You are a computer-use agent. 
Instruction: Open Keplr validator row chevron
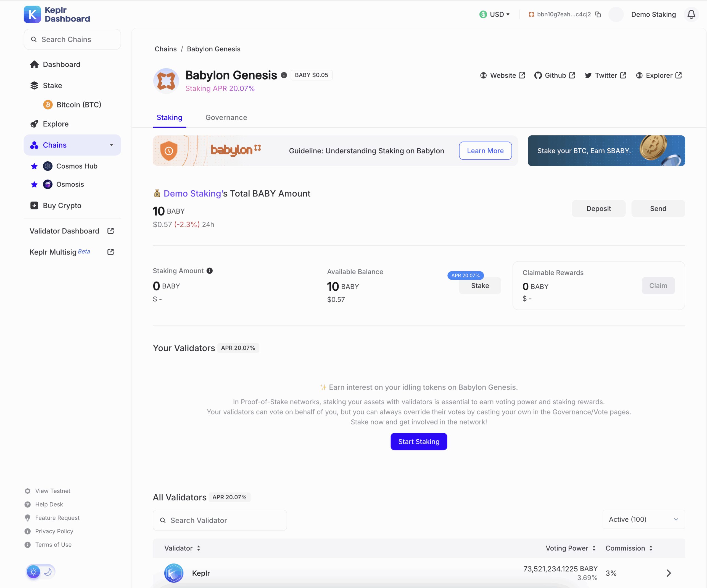click(669, 573)
